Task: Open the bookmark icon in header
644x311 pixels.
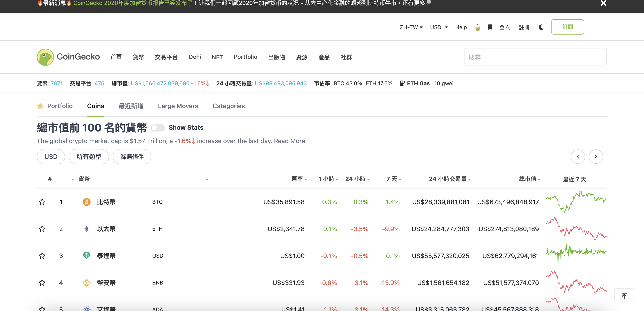Action: [490, 27]
